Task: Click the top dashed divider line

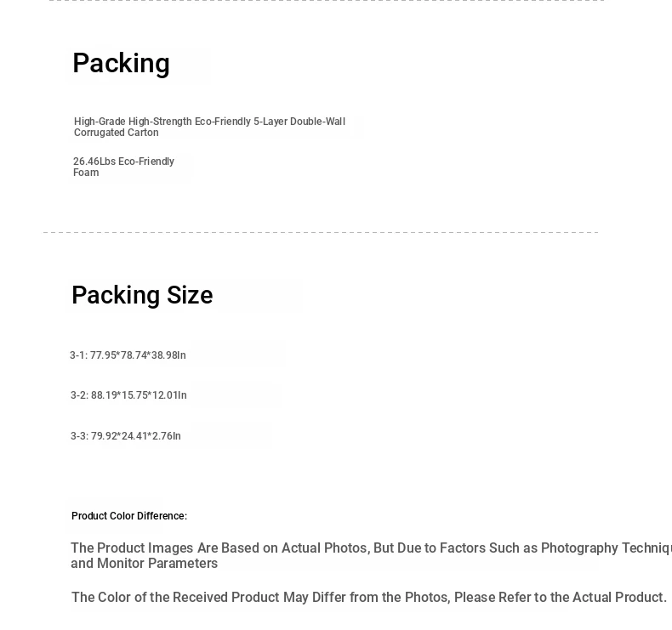Action: 327,1
